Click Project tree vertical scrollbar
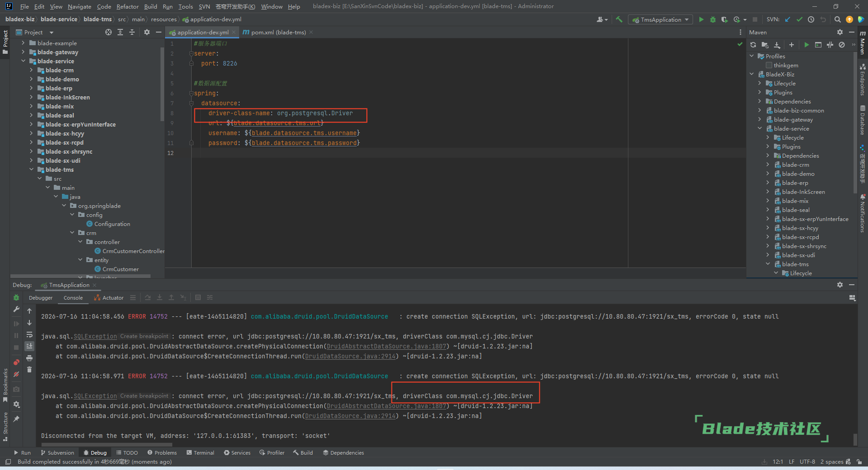 tap(162, 84)
